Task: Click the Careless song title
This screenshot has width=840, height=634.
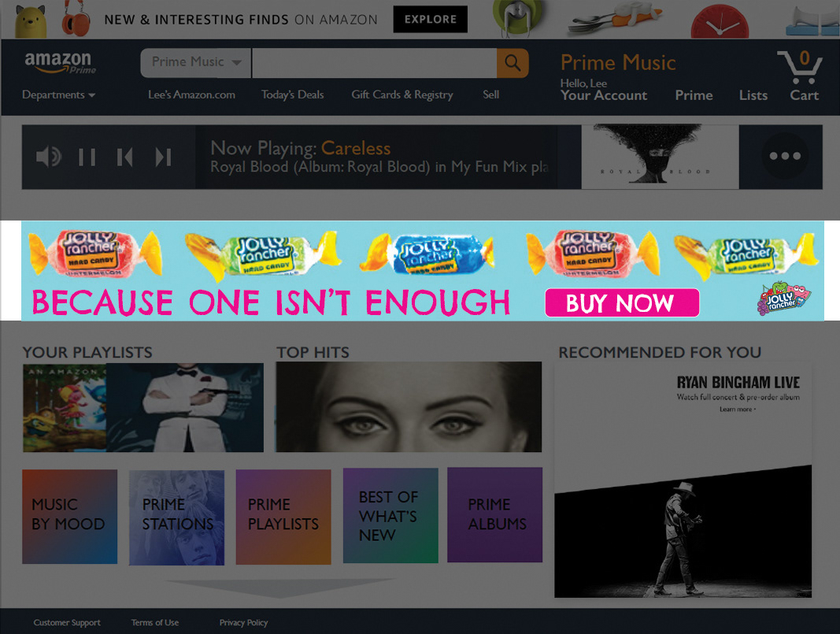Action: coord(356,148)
